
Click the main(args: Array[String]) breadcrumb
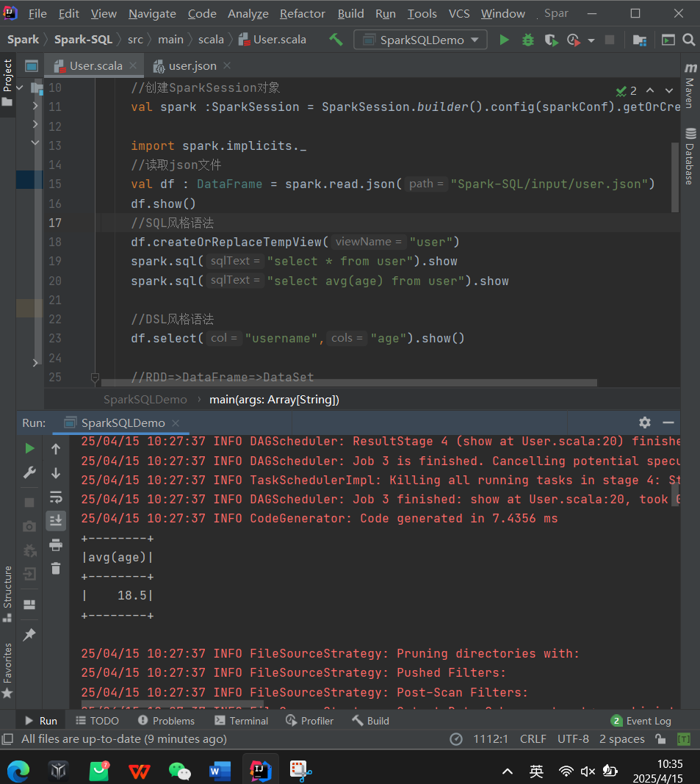pos(274,400)
